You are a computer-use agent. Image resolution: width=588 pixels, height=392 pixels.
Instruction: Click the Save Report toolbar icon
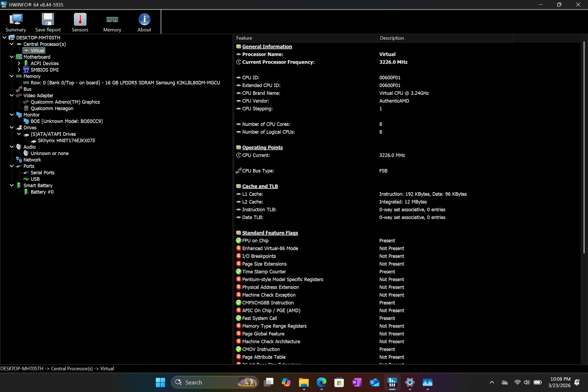[48, 22]
